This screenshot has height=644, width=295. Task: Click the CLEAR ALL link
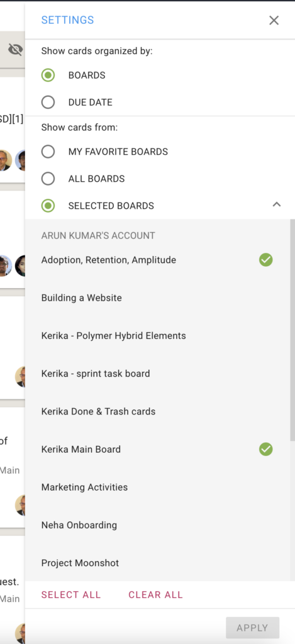(x=155, y=595)
